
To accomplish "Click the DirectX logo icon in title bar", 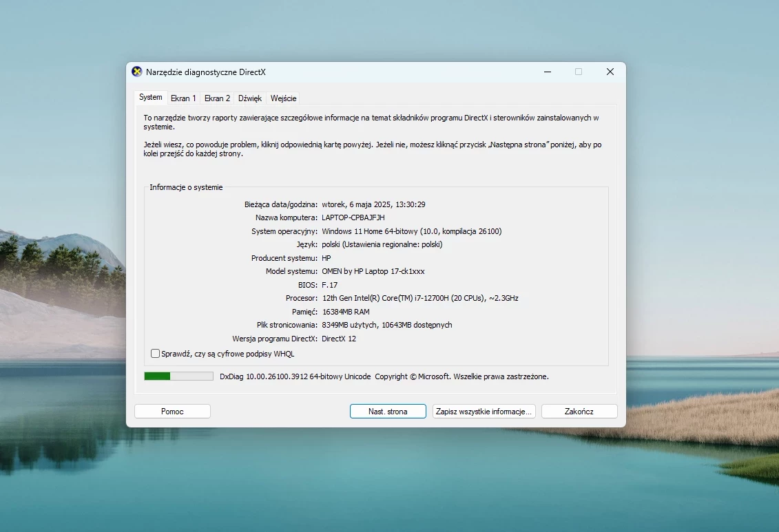I will click(136, 72).
